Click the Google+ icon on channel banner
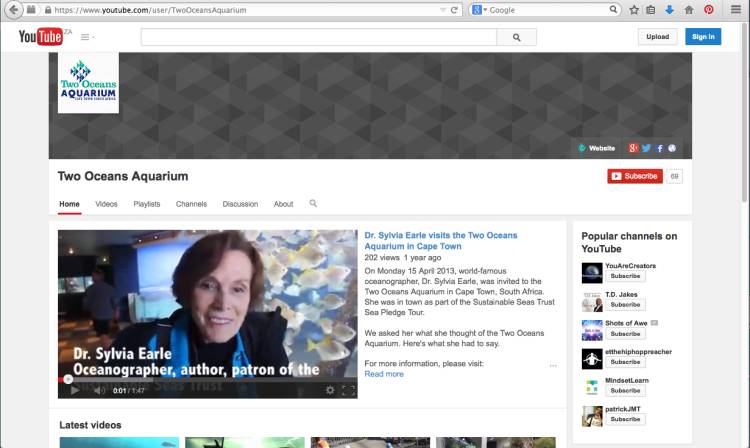Screen dimensions: 750x448 [634, 148]
